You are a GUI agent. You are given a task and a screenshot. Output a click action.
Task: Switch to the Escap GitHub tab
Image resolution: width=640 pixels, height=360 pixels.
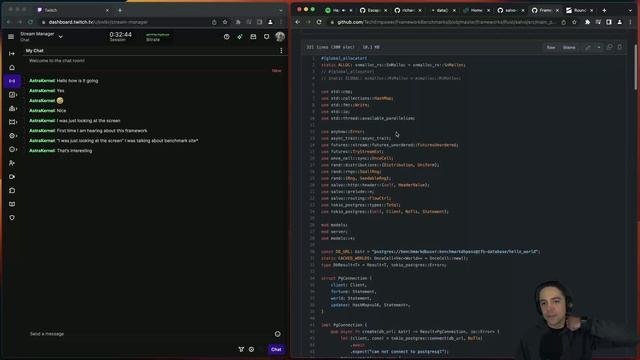coord(373,10)
